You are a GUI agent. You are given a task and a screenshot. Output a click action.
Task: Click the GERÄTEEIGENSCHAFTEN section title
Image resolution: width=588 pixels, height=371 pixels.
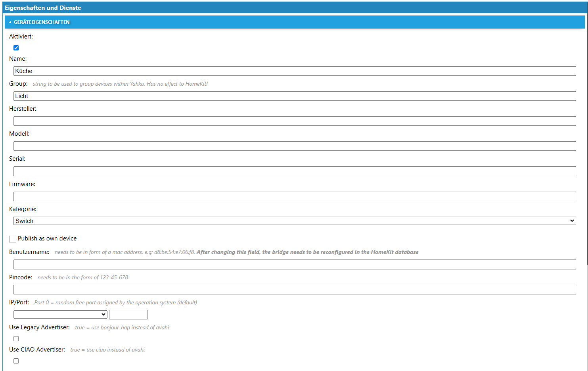coord(42,22)
